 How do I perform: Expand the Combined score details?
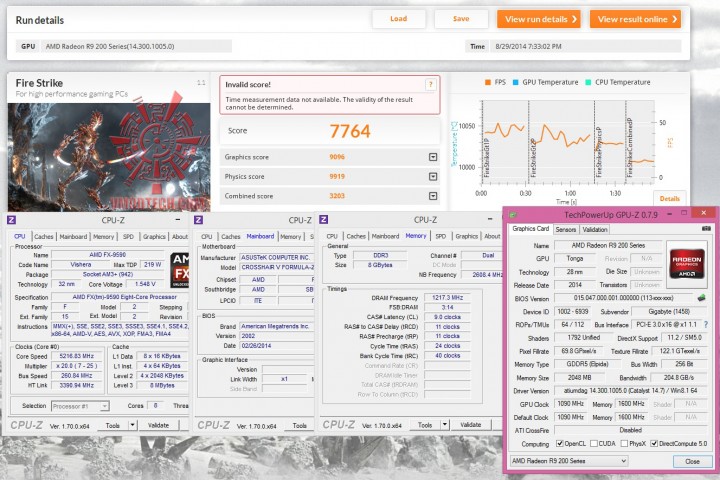pyautogui.click(x=433, y=196)
